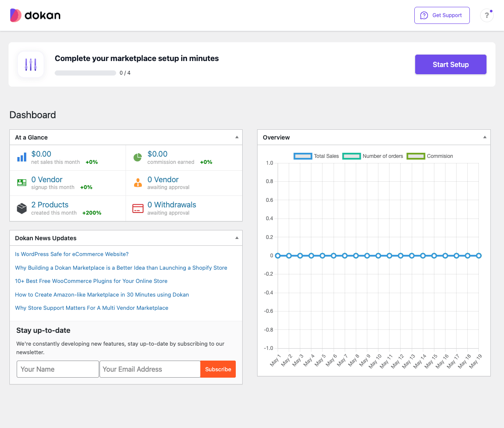
Task: Click the withdrawals card icon
Action: coord(138,208)
